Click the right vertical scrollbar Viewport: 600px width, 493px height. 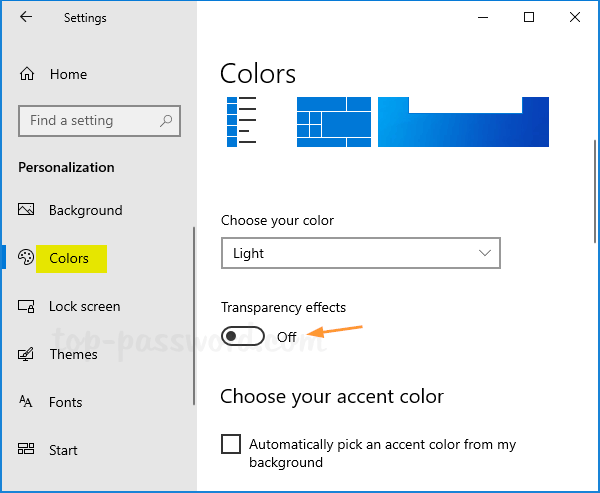pyautogui.click(x=595, y=191)
